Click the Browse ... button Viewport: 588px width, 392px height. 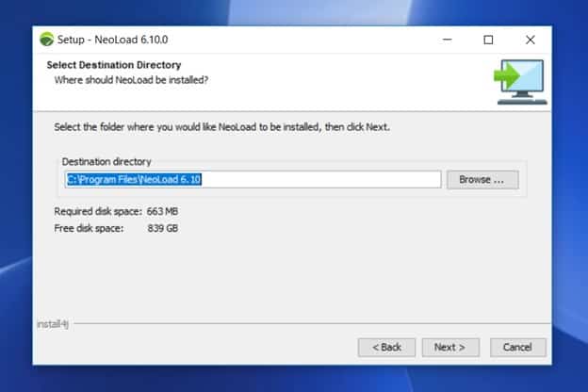click(x=482, y=180)
